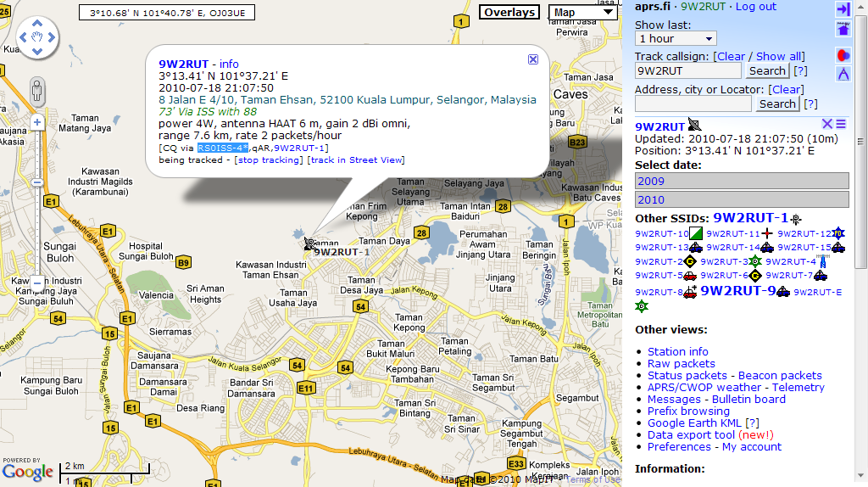Open the 9W2RUT-7 SSID entry

[x=789, y=276]
